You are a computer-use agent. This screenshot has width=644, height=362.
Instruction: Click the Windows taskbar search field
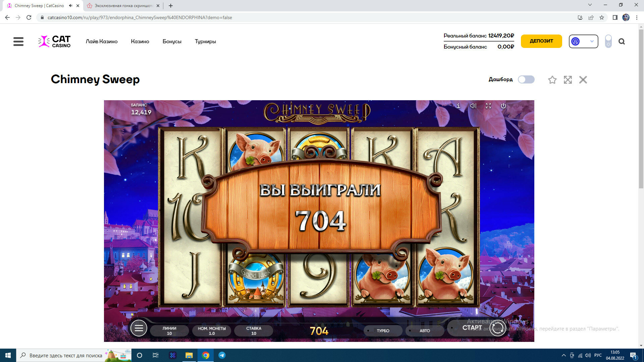[66, 355]
